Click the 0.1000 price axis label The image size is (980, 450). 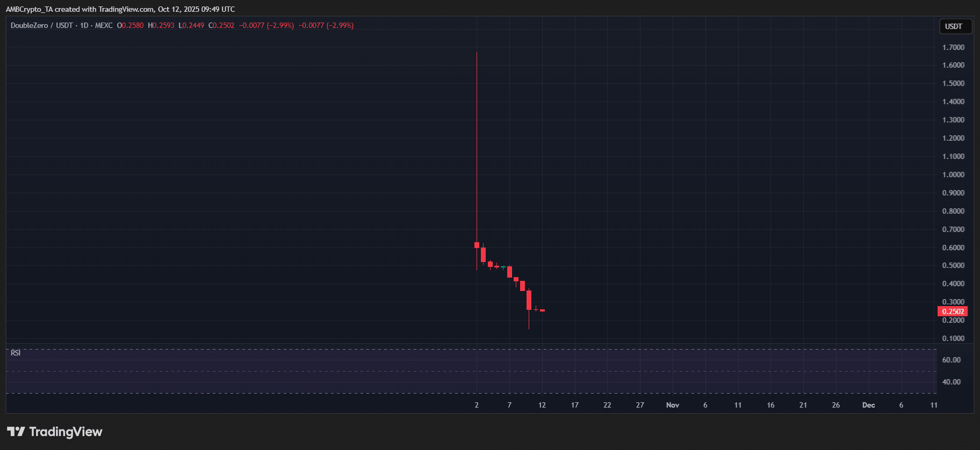tap(953, 338)
